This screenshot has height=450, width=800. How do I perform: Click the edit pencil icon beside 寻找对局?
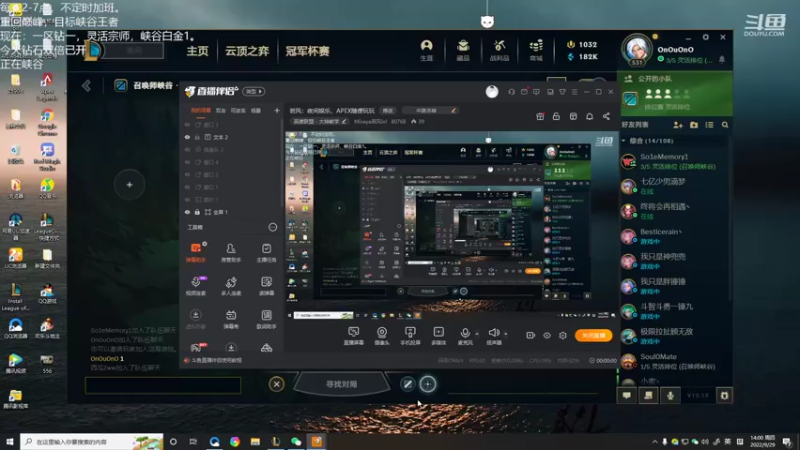coord(407,384)
